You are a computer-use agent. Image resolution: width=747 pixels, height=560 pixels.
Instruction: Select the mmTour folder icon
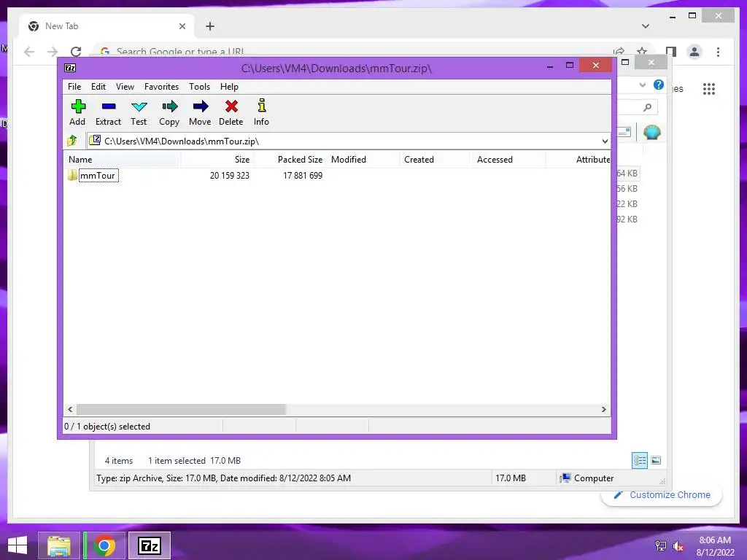[72, 175]
